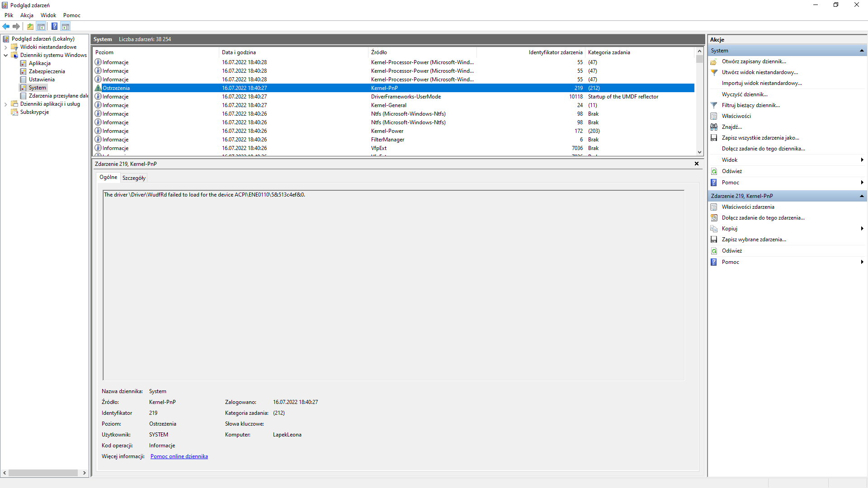Switch to the Szczegóły tab
868x488 pixels.
click(134, 178)
